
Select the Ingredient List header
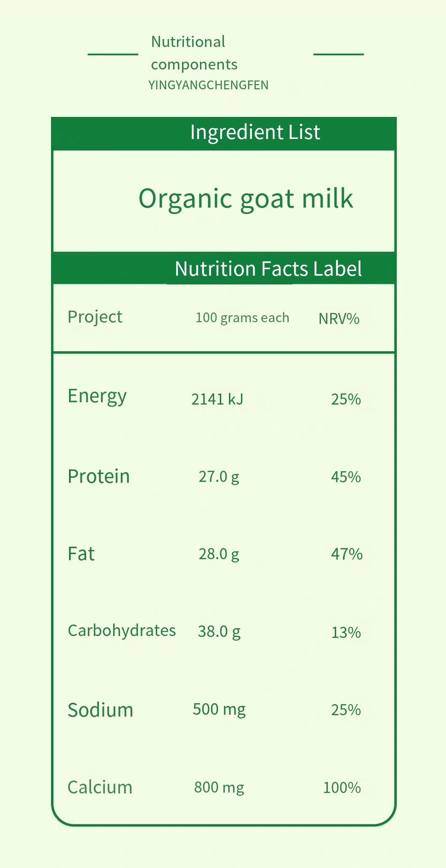point(255,133)
